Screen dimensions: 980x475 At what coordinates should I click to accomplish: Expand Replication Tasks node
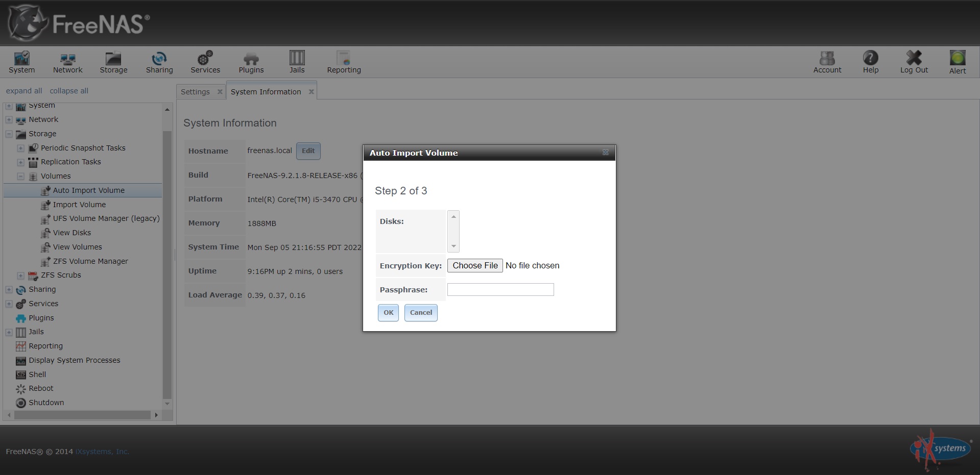pyautogui.click(x=20, y=162)
